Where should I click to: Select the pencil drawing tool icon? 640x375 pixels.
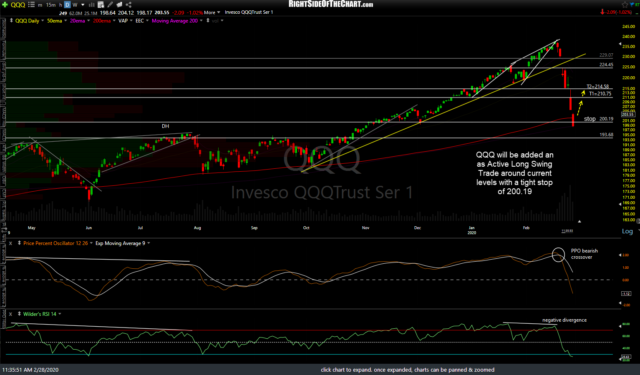(110, 5)
